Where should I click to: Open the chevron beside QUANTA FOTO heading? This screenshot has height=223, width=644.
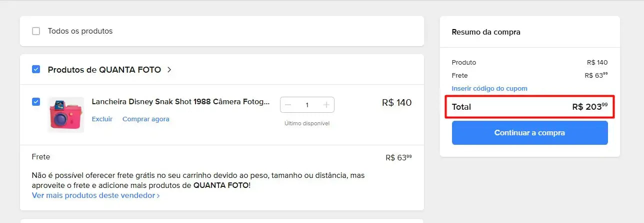[x=169, y=70]
